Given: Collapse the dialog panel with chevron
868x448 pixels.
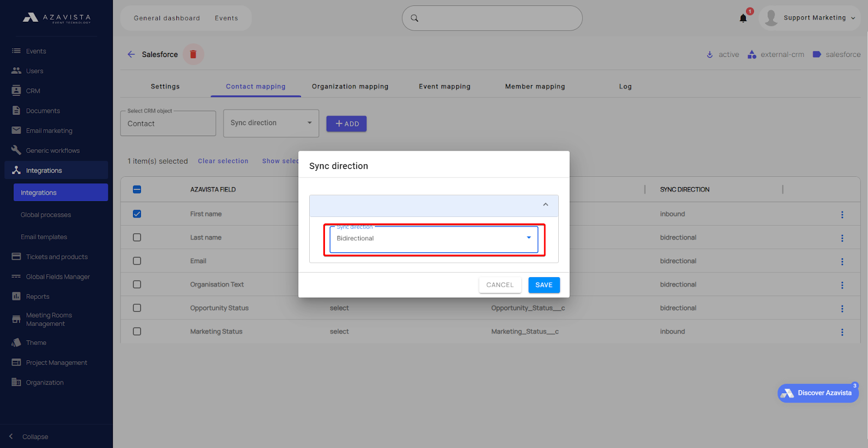Looking at the screenshot, I should (546, 204).
